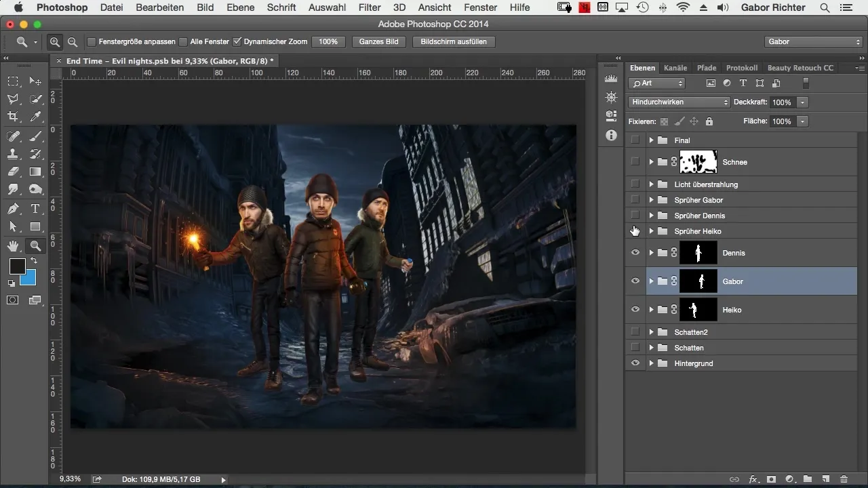Viewport: 868px width, 488px height.
Task: Lock all with the padlock icon
Action: coord(709,121)
